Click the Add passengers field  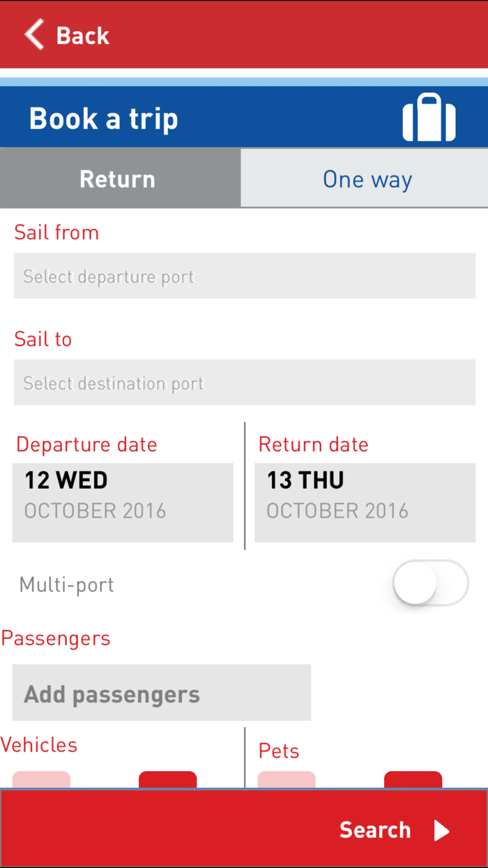coord(161,692)
